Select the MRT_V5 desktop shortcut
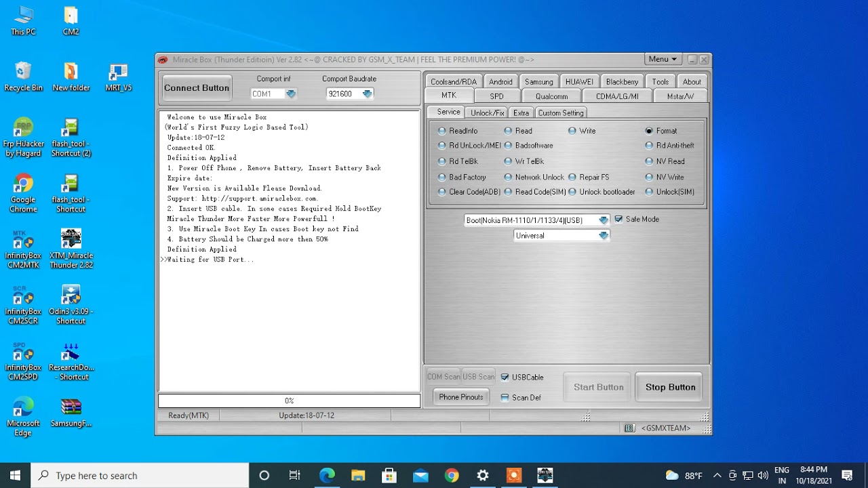The image size is (868, 488). coord(119,77)
